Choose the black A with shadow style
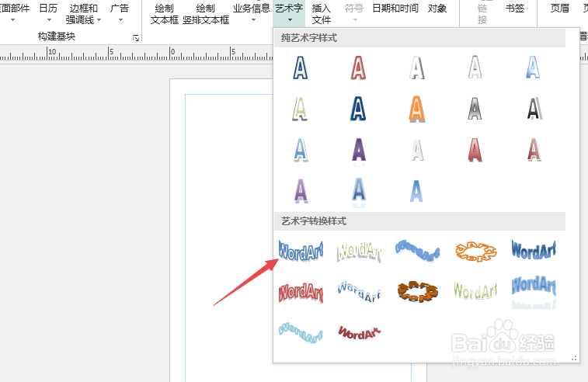 534,109
